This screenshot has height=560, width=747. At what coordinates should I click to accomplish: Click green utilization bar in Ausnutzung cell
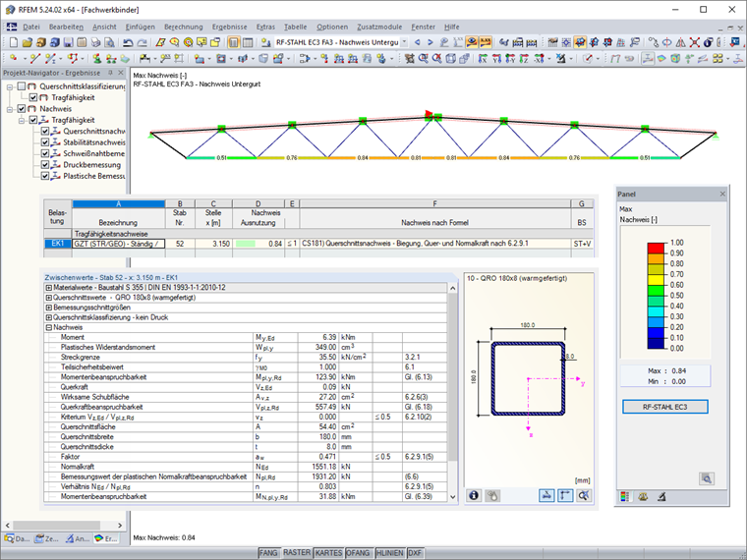click(x=246, y=244)
